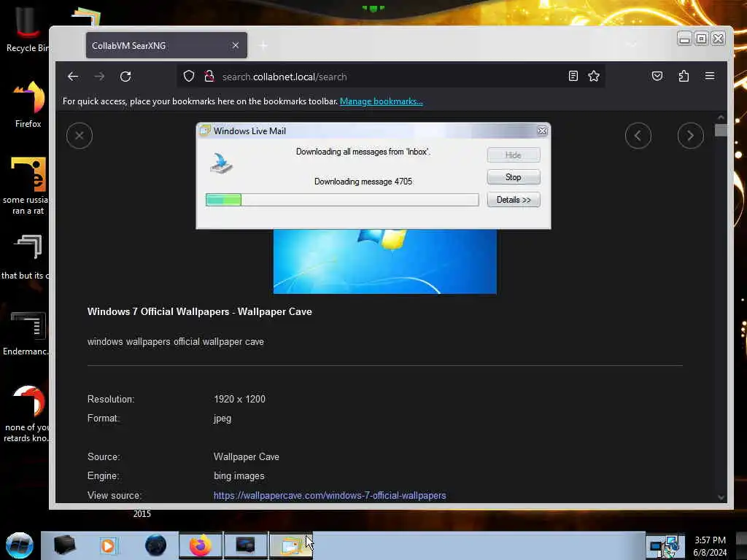
Task: Expand Details >> in Windows Live Mail dialog
Action: tap(514, 200)
